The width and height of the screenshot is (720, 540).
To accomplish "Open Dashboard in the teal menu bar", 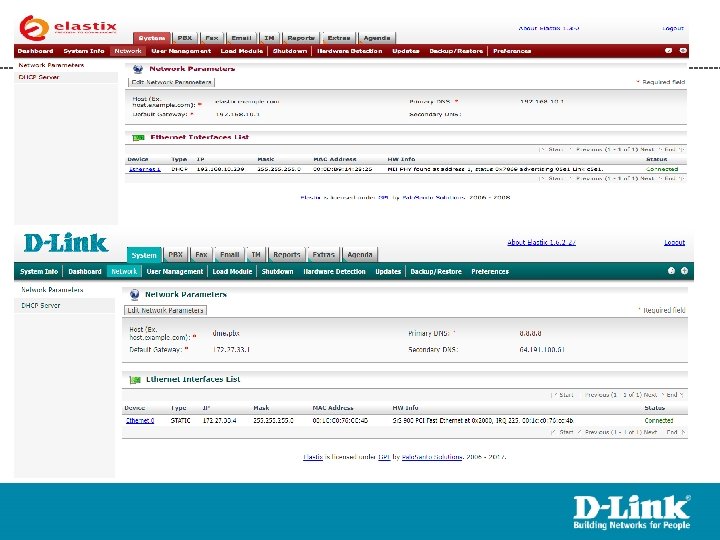I will click(x=85, y=271).
